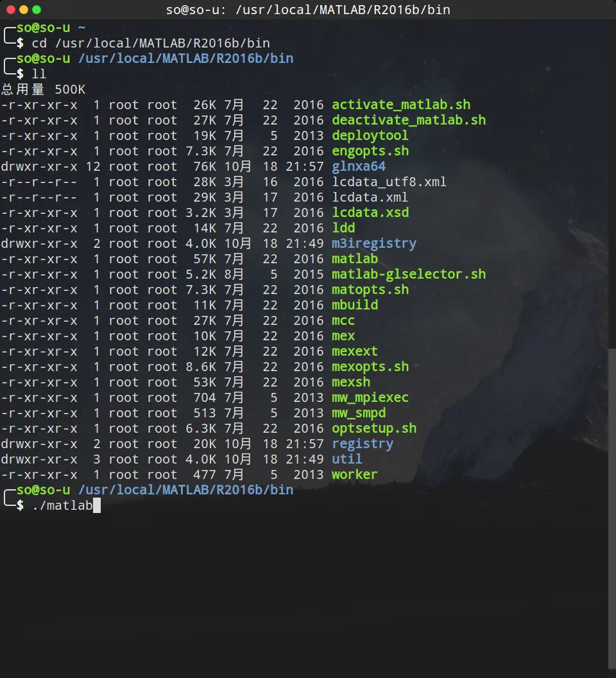Click the matlab executable name in listing
This screenshot has height=678, width=616.
point(354,259)
